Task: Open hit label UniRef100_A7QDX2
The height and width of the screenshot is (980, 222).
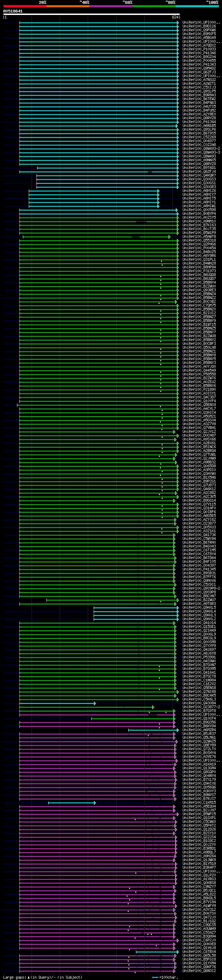Action: (199, 45)
